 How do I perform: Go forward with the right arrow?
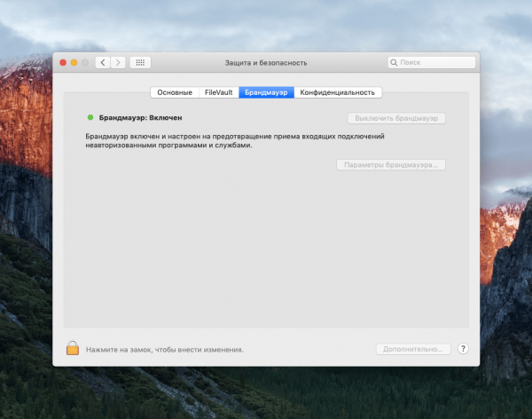point(118,62)
